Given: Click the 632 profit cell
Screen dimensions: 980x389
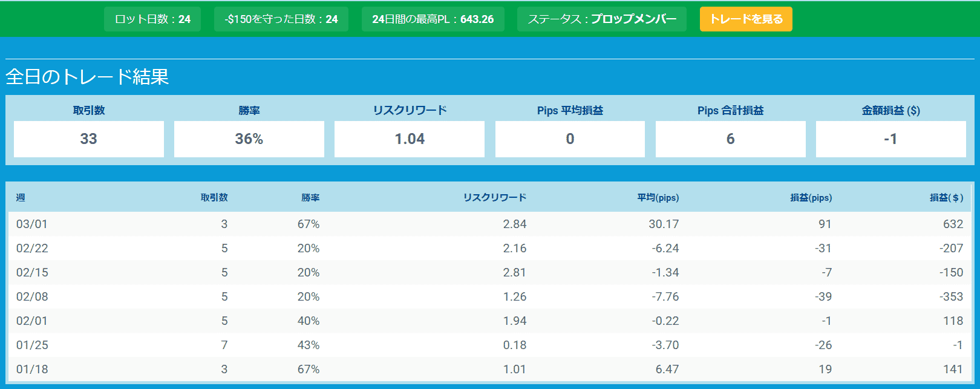Looking at the screenshot, I should pos(953,224).
